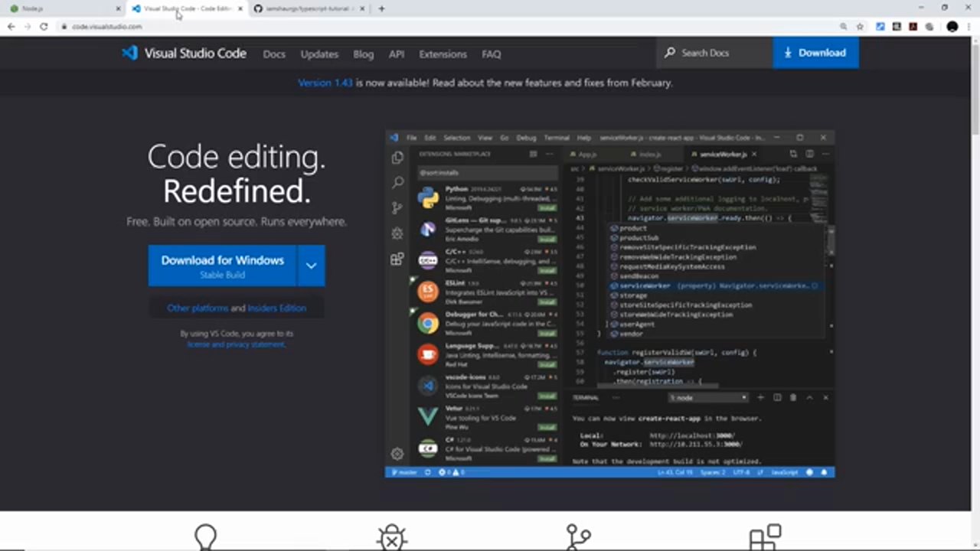
Task: Click the lightbulb IntelliSense feature icon
Action: coord(205,536)
